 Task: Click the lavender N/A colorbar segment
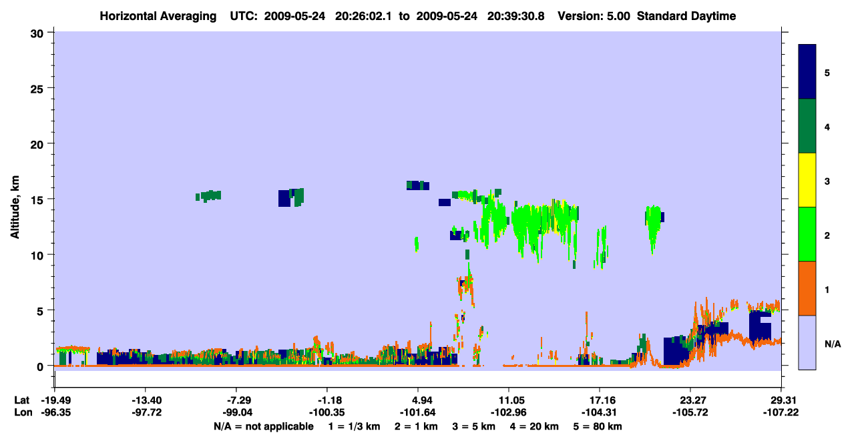click(x=807, y=342)
